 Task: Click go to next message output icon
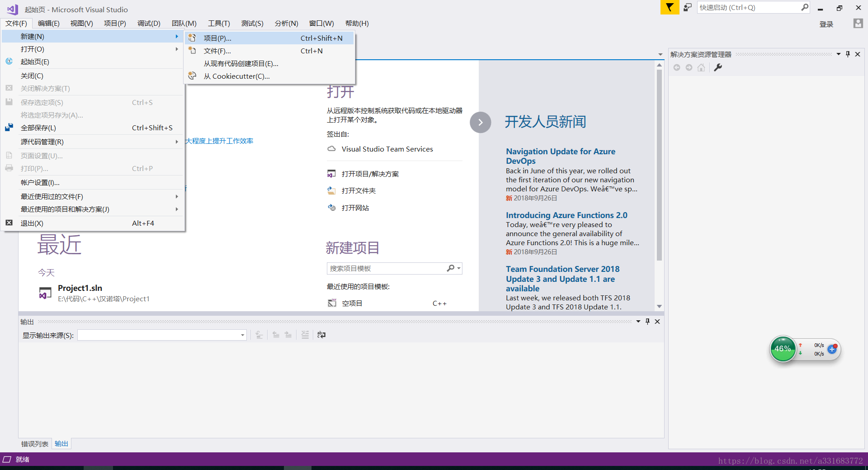[288, 335]
